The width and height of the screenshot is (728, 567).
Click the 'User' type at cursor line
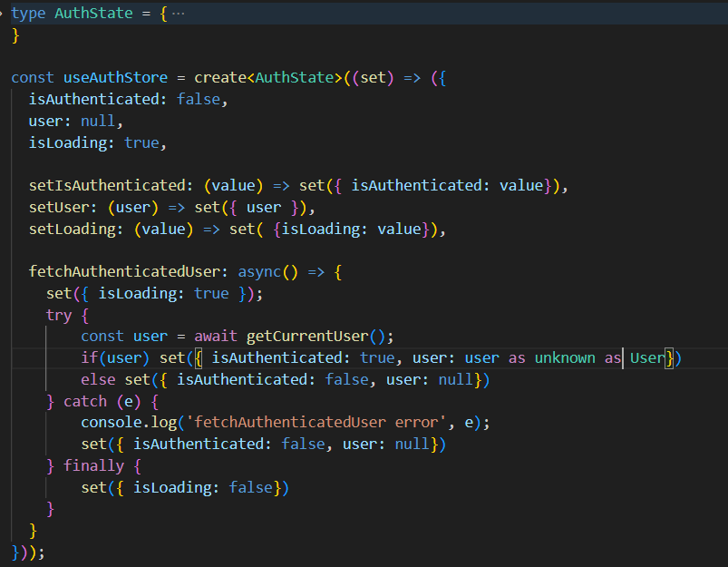pos(647,357)
